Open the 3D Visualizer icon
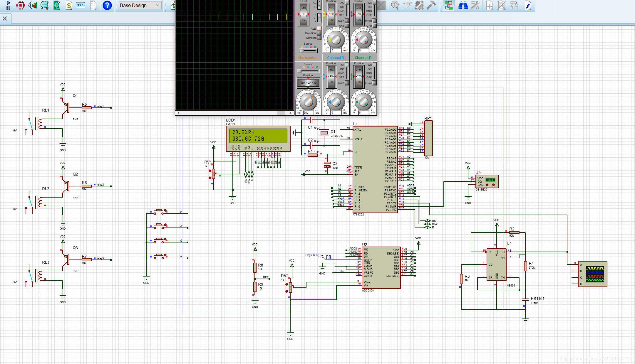635x364 pixels. click(33, 5)
